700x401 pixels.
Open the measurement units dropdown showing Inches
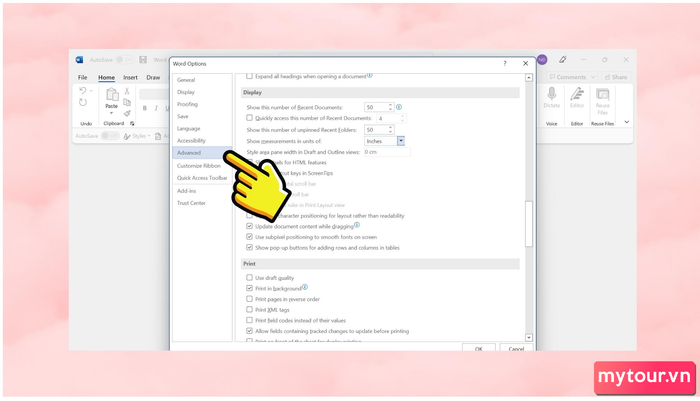click(401, 141)
